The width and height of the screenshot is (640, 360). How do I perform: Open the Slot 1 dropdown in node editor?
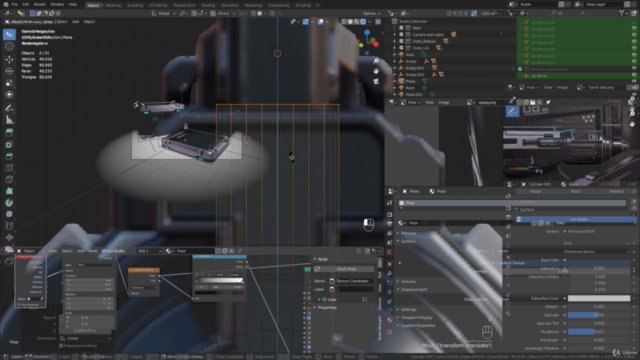(149, 251)
